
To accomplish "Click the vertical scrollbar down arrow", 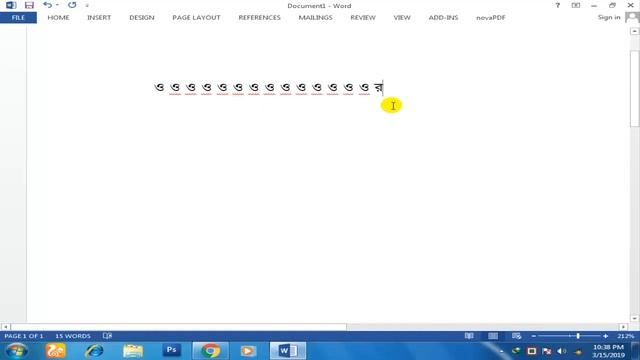I will point(634,319).
